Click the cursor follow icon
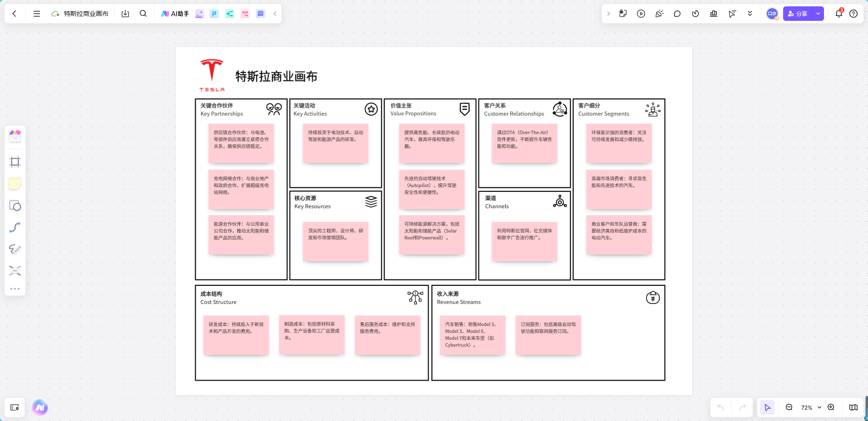 coord(732,14)
